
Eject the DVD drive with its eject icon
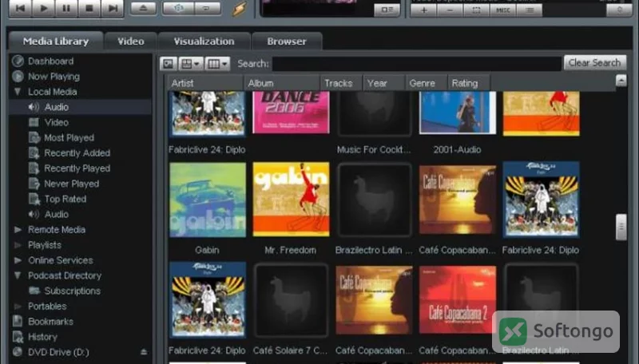tap(144, 352)
